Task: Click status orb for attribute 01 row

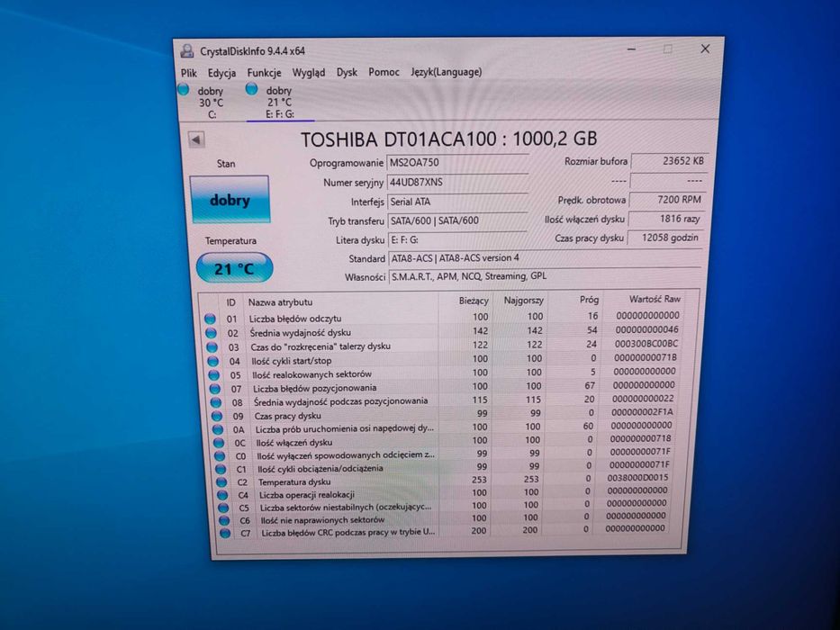Action: coord(210,319)
